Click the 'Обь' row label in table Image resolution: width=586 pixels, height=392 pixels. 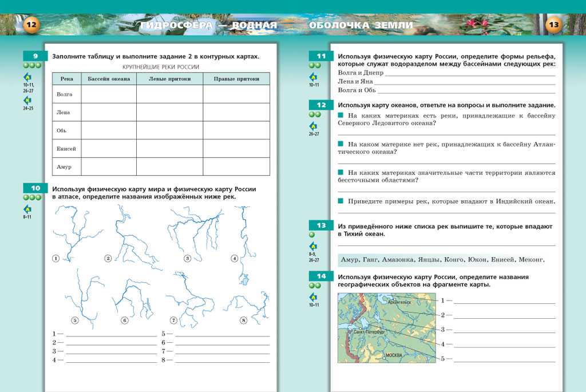pyautogui.click(x=61, y=130)
